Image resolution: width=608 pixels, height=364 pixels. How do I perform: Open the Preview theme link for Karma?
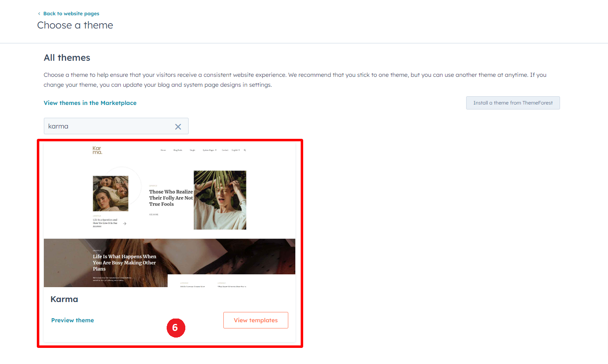(72, 320)
